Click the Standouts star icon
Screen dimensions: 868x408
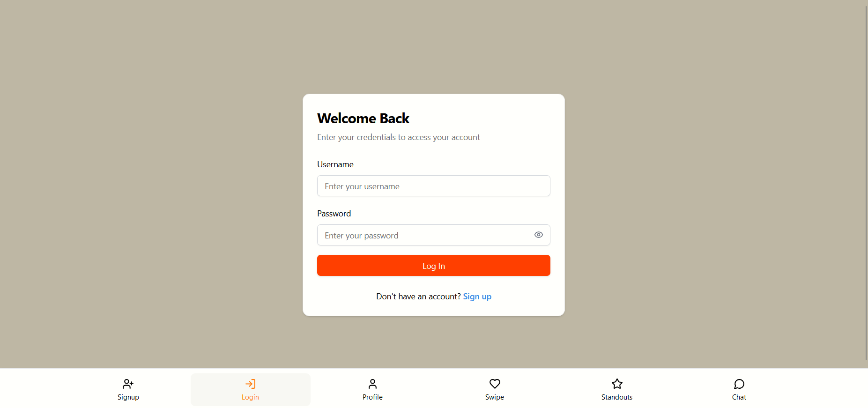[617, 384]
